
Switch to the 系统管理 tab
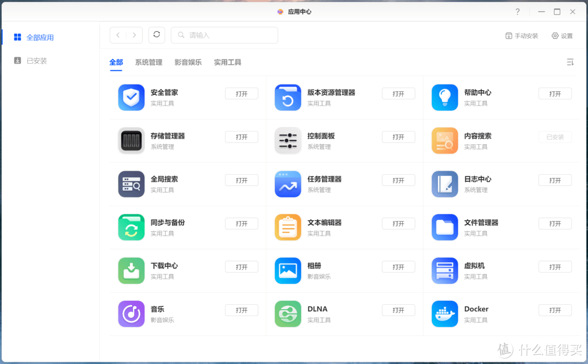tap(148, 62)
